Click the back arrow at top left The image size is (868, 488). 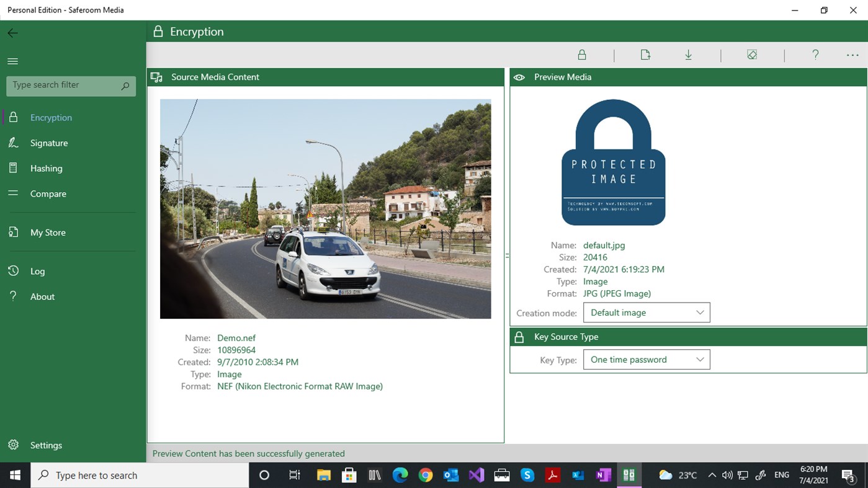click(12, 33)
